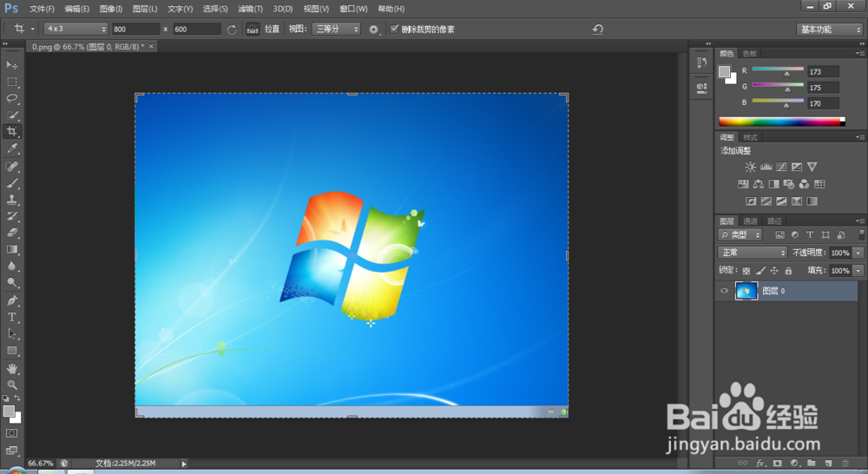
Task: Open the opacity 100% slider arrow
Action: tap(858, 253)
